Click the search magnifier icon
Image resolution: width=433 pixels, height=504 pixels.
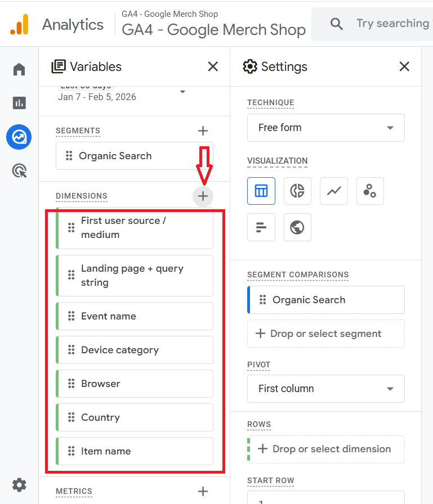[x=337, y=24]
